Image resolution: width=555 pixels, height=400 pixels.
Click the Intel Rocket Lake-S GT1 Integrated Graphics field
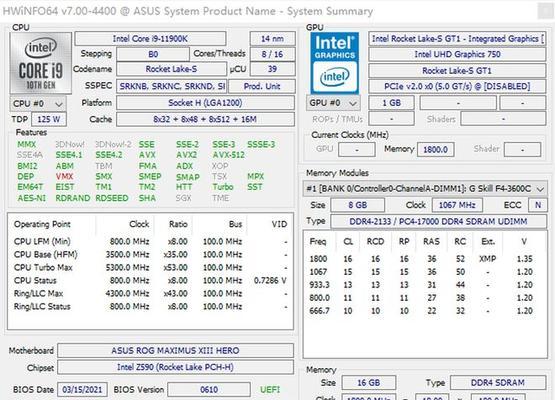coord(457,39)
